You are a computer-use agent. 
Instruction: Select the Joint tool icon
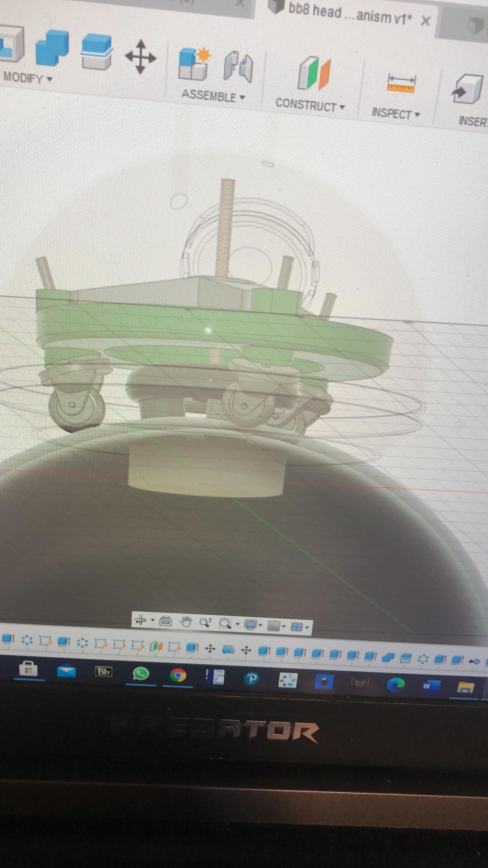(x=238, y=66)
